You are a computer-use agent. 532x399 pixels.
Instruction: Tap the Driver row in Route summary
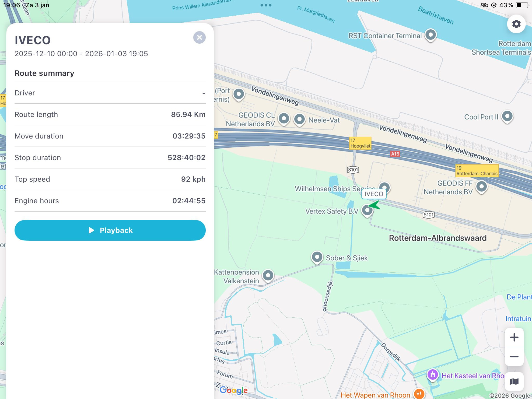[110, 93]
